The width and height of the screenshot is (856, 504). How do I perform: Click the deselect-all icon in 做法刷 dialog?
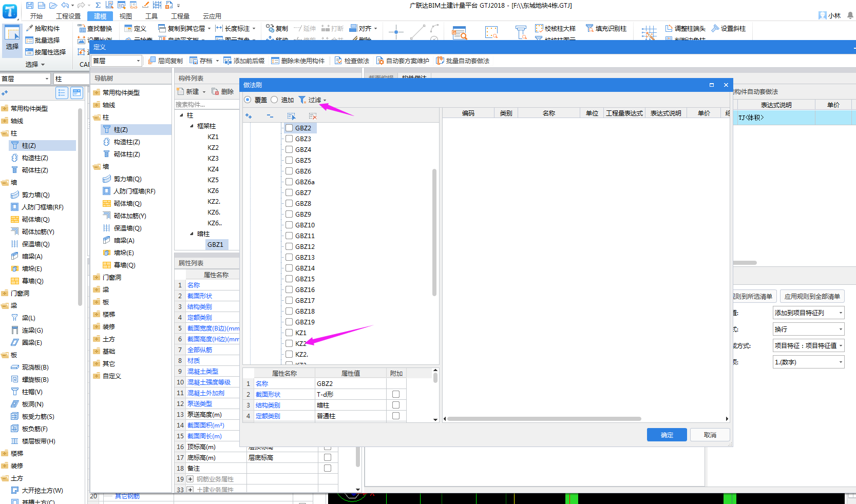click(x=313, y=116)
